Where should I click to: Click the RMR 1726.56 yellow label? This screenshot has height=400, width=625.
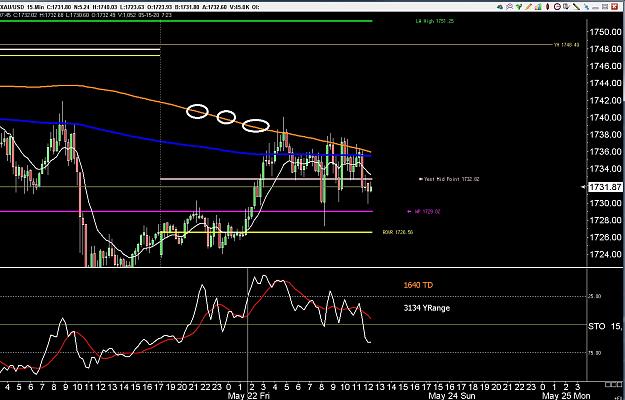tap(397, 232)
